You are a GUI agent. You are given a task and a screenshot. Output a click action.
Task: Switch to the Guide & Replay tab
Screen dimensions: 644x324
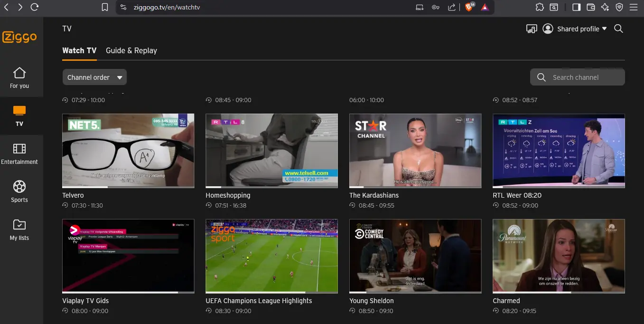point(131,50)
